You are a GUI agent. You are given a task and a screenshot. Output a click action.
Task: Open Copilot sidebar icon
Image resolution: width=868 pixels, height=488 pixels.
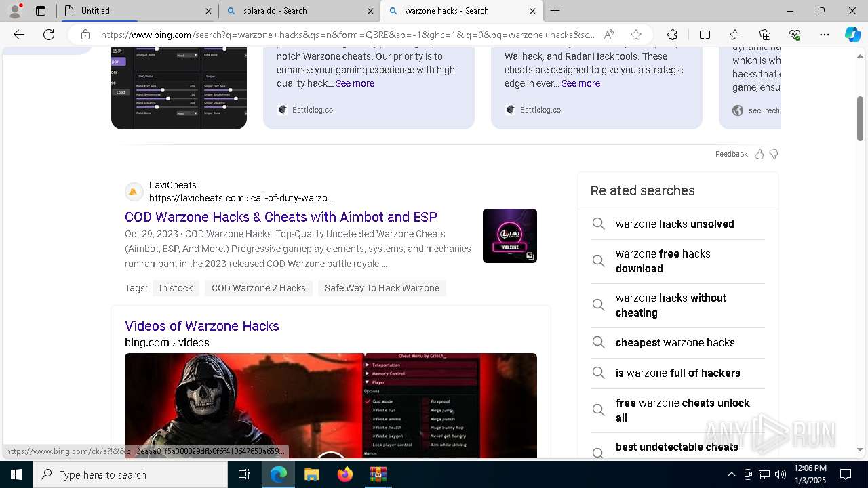[852, 35]
